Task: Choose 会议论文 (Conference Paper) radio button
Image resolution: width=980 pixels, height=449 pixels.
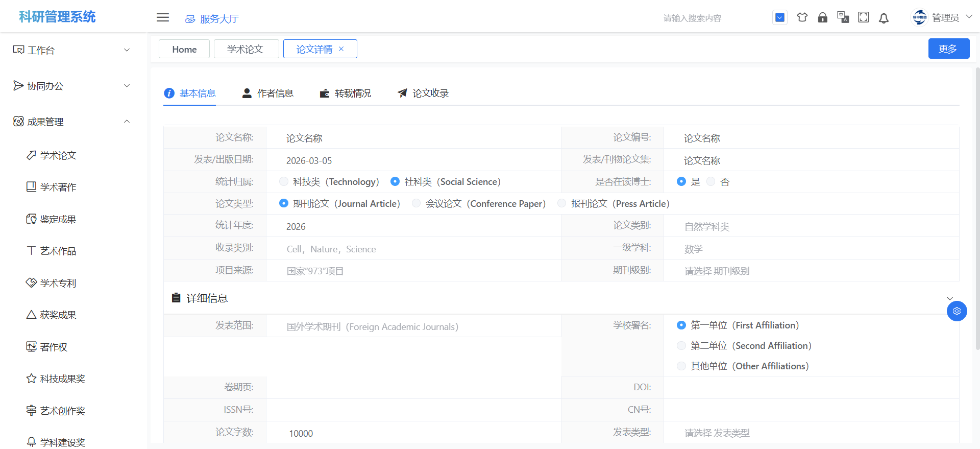Action: coord(416,203)
